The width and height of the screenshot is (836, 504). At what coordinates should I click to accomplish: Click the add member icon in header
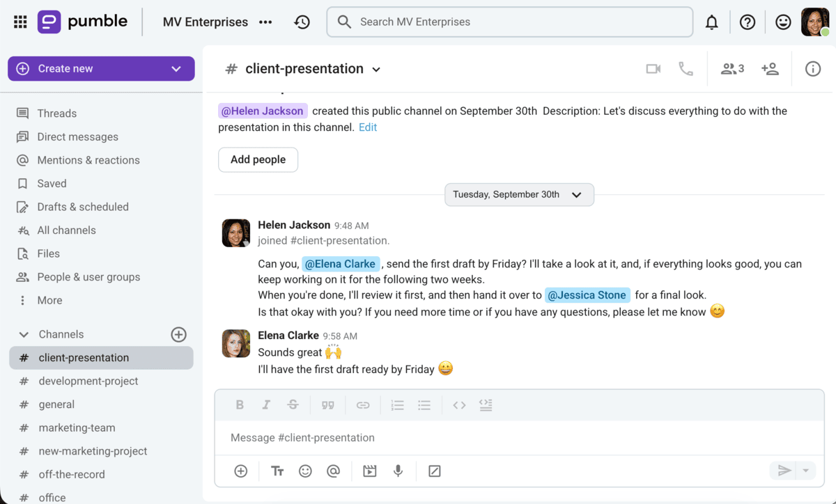coord(770,69)
